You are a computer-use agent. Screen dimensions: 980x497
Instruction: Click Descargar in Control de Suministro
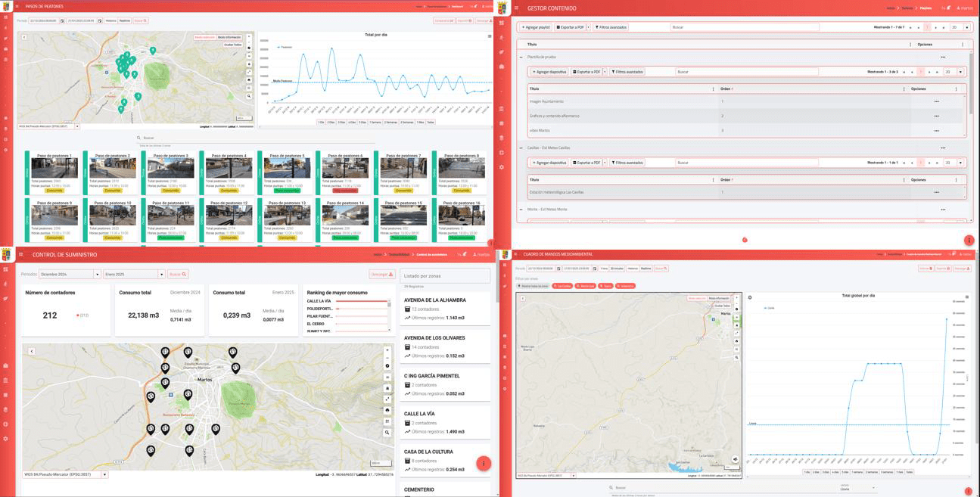point(382,275)
